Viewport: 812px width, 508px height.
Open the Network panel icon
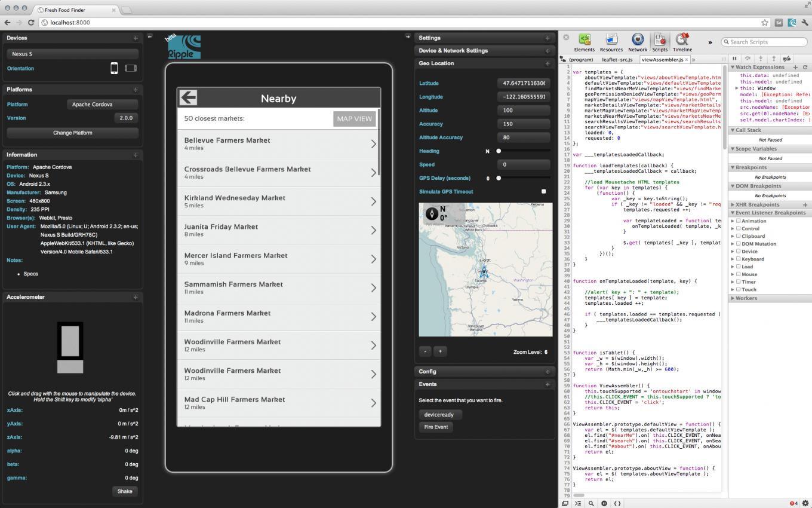tap(638, 42)
